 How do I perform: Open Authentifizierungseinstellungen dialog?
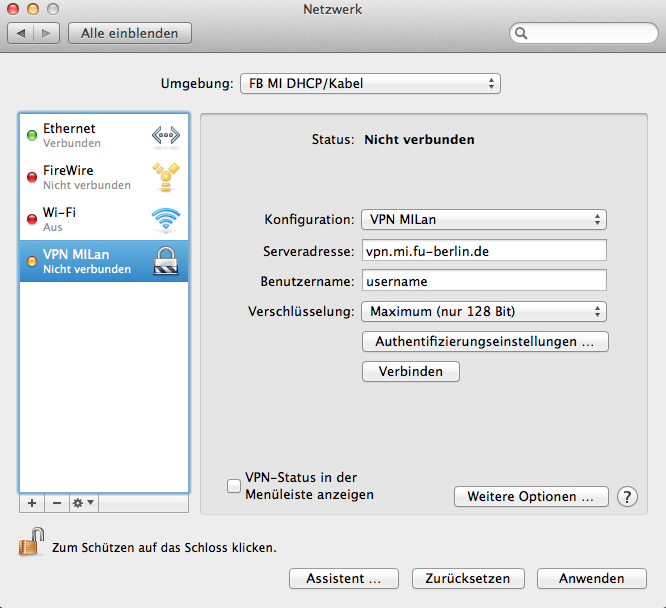(485, 342)
